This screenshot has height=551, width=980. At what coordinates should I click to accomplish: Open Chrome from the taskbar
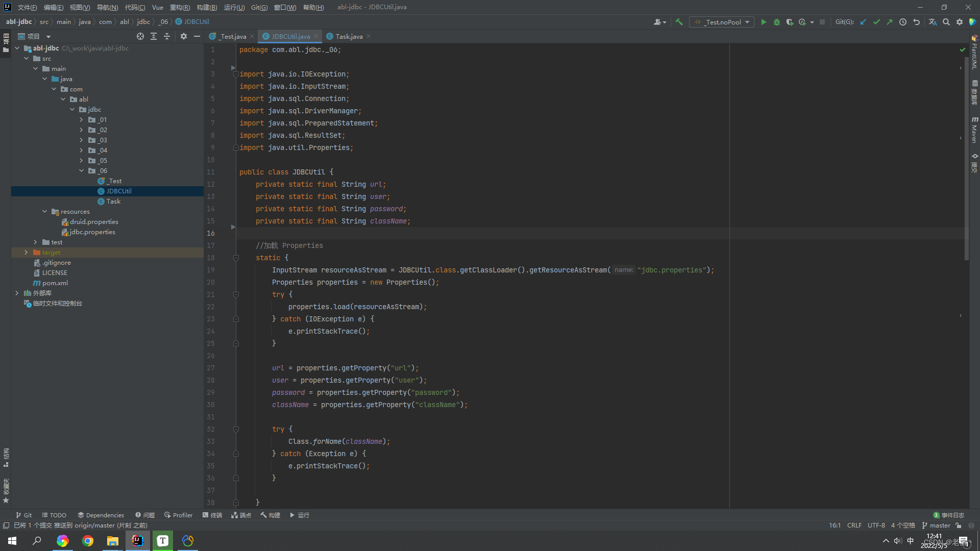(x=88, y=541)
